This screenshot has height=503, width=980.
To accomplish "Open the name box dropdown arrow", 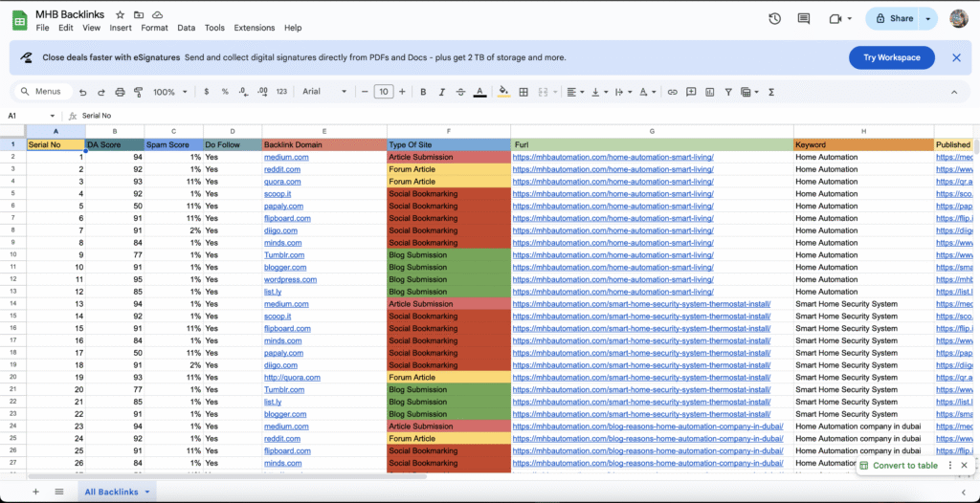I will [x=53, y=117].
